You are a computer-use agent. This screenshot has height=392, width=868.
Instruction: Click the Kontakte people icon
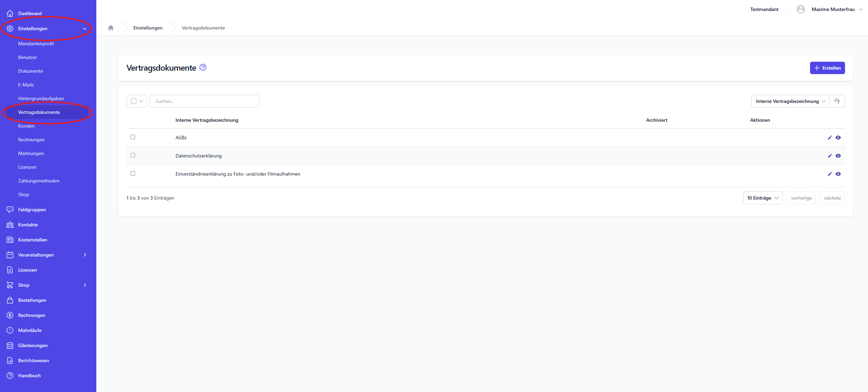pos(10,225)
